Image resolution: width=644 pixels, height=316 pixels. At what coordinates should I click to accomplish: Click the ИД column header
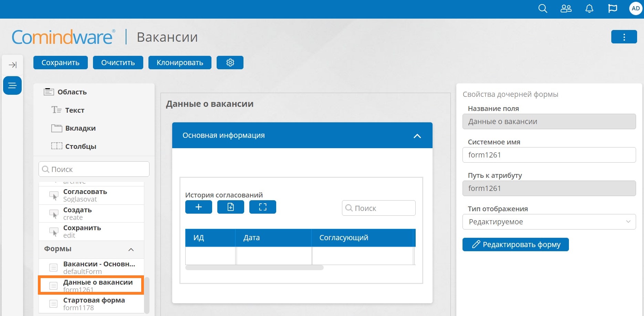point(210,238)
